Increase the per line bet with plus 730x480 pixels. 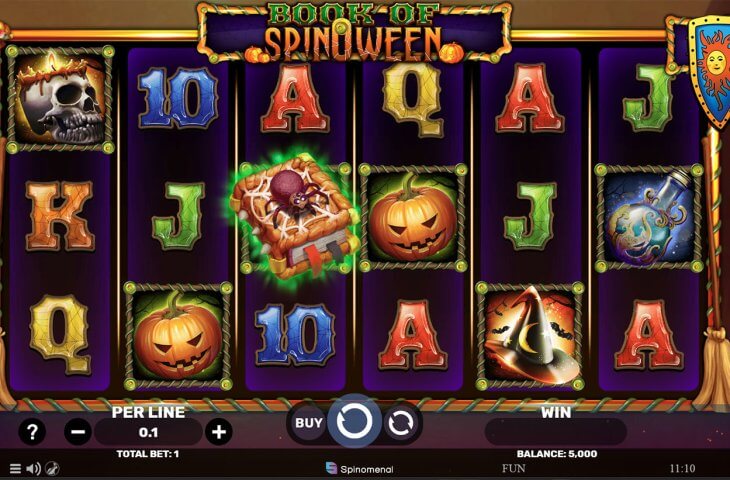(x=218, y=432)
